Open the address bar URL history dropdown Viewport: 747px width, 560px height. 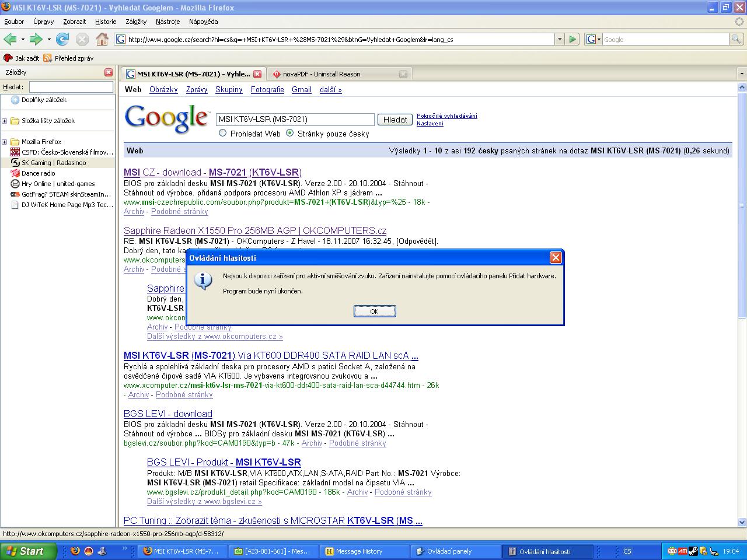pyautogui.click(x=560, y=39)
